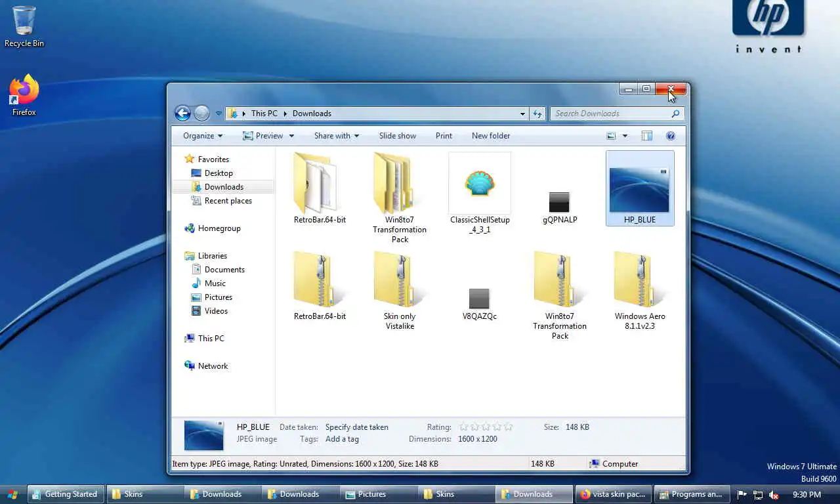Go back with the Back arrow button
840x504 pixels.
tap(182, 114)
